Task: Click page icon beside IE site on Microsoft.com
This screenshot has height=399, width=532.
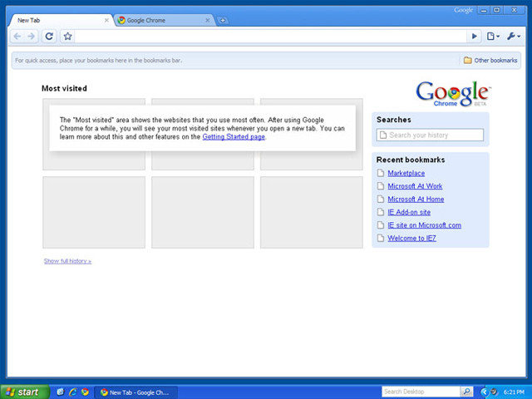Action: coord(381,225)
